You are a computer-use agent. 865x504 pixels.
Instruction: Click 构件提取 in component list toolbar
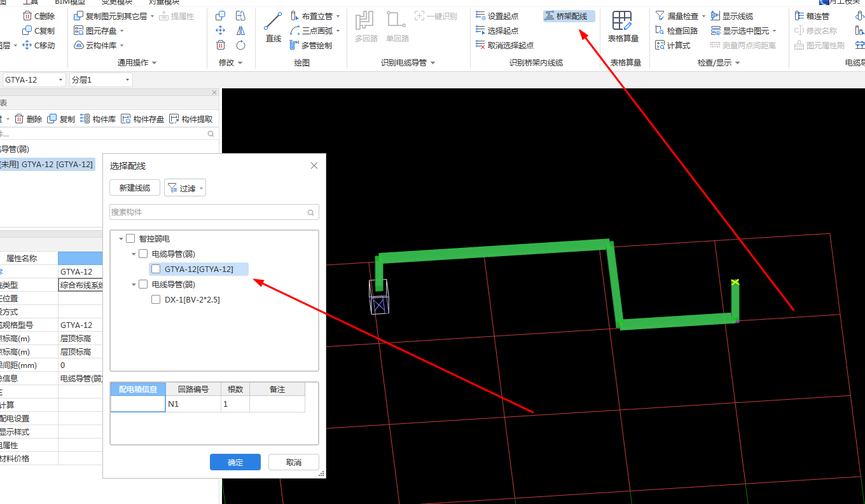191,119
